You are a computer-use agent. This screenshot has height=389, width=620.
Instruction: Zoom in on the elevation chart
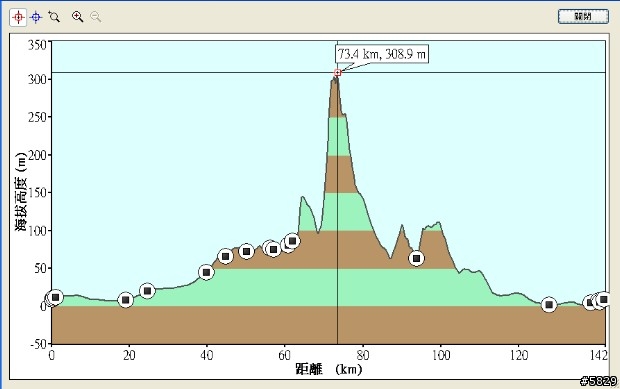click(78, 17)
